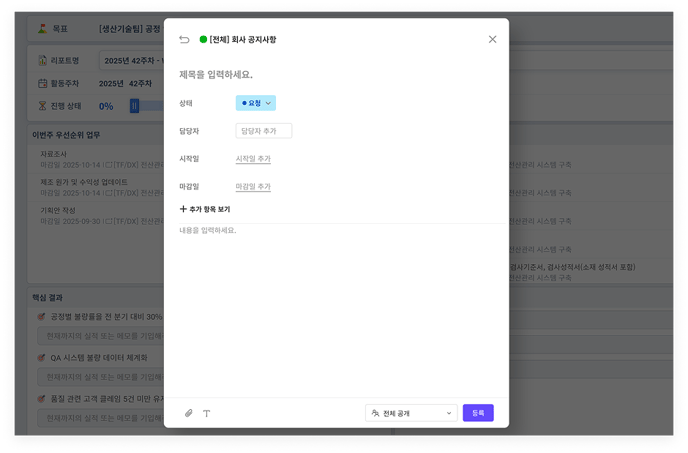Open the text formatting T icon

tap(207, 413)
